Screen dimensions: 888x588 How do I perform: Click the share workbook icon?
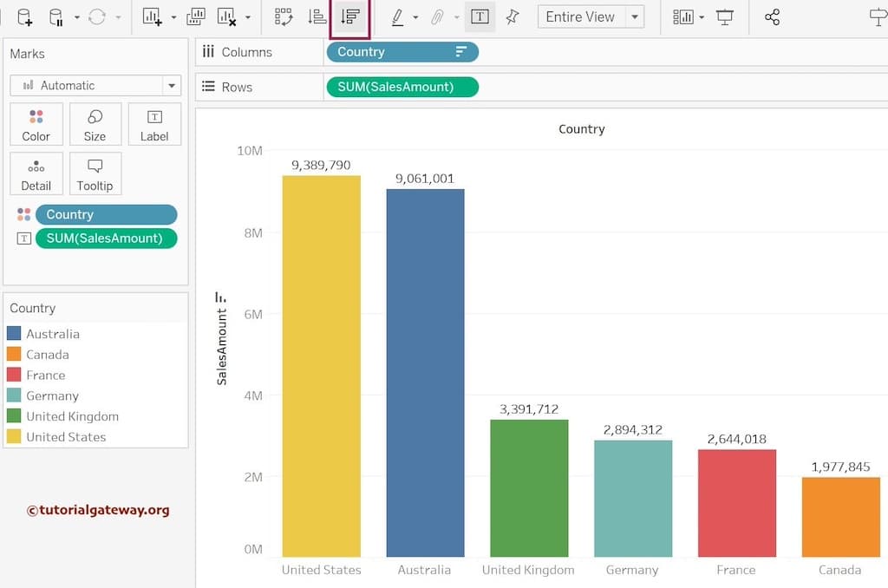tap(772, 16)
